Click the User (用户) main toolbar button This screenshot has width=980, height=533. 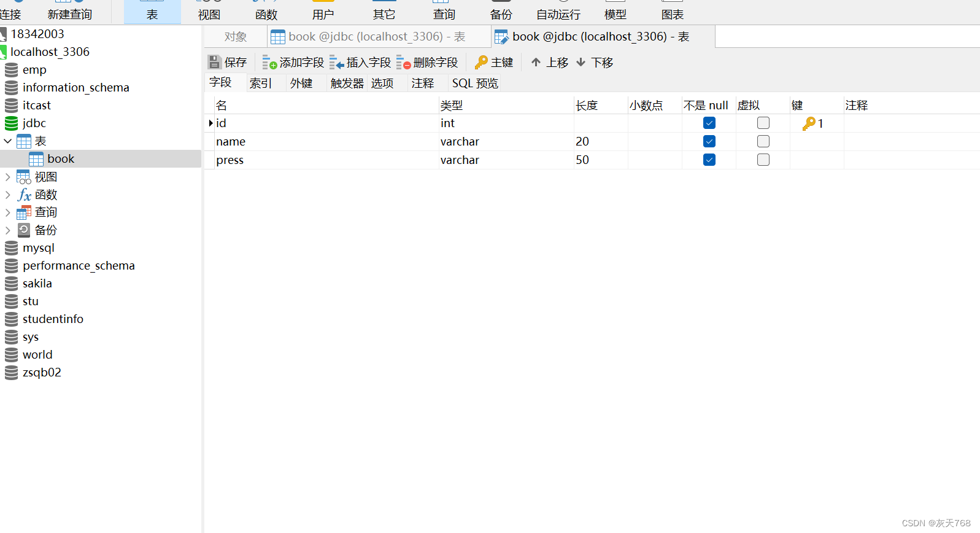323,12
